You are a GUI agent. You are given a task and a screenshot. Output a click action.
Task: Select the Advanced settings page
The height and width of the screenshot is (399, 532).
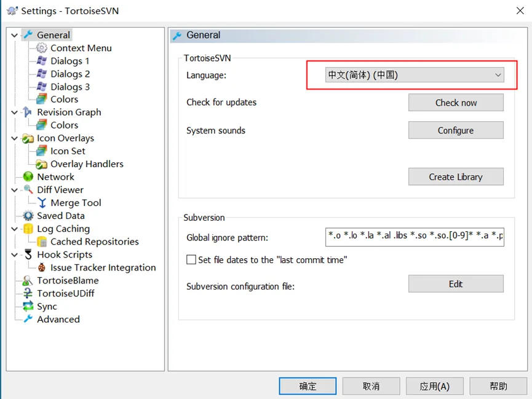[x=58, y=319]
